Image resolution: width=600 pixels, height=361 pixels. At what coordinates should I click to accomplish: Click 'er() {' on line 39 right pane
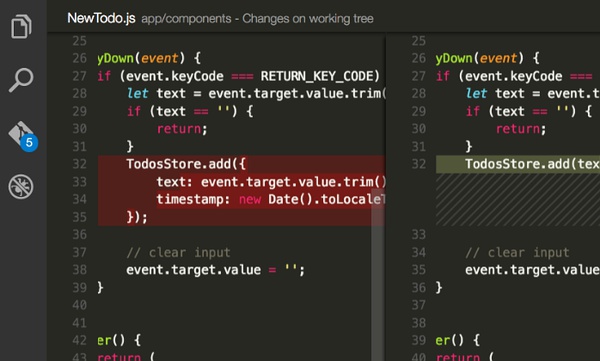pyautogui.click(x=458, y=340)
